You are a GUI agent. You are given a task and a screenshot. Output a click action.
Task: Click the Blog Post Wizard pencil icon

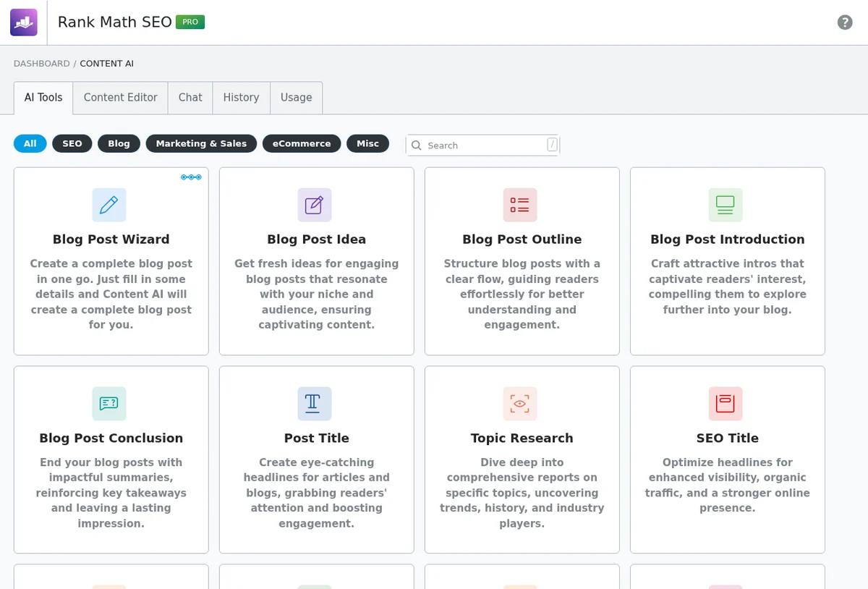pyautogui.click(x=109, y=205)
